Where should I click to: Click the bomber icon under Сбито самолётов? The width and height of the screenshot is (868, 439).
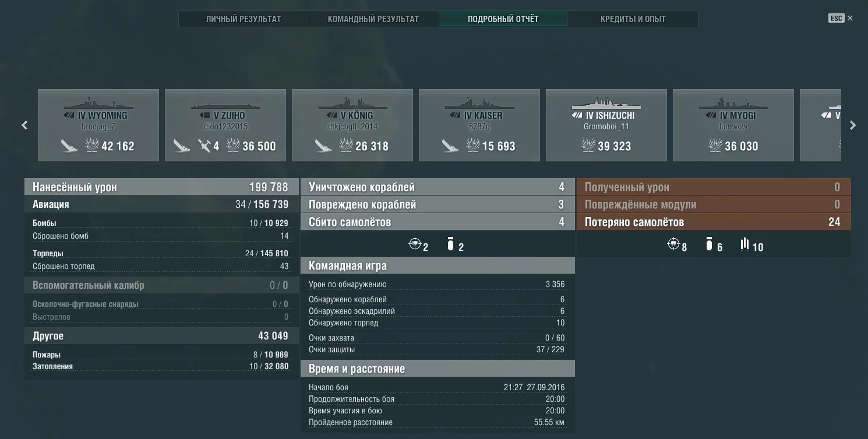point(450,244)
